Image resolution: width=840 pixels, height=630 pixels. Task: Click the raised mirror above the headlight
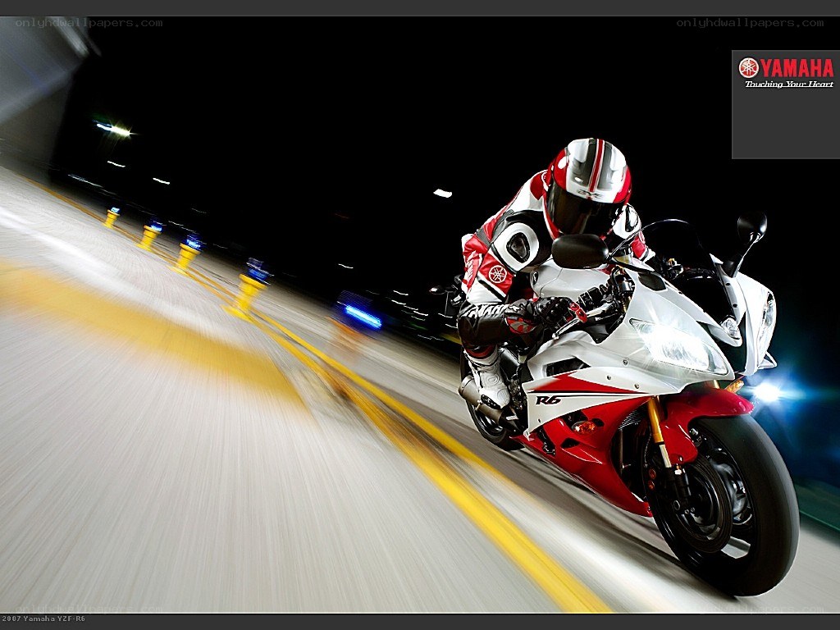[751, 226]
